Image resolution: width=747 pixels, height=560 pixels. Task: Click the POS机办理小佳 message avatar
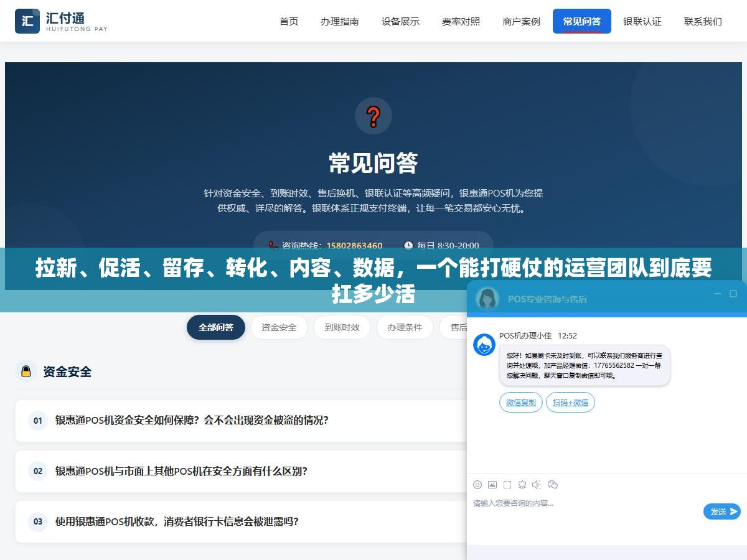484,345
